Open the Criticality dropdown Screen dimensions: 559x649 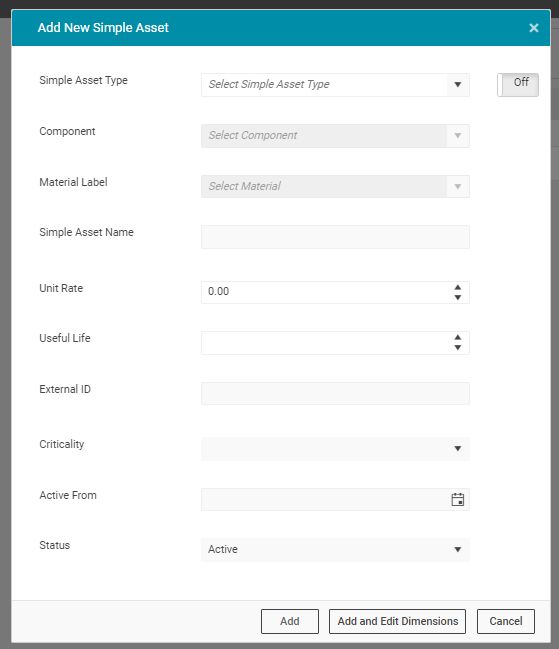click(335, 449)
